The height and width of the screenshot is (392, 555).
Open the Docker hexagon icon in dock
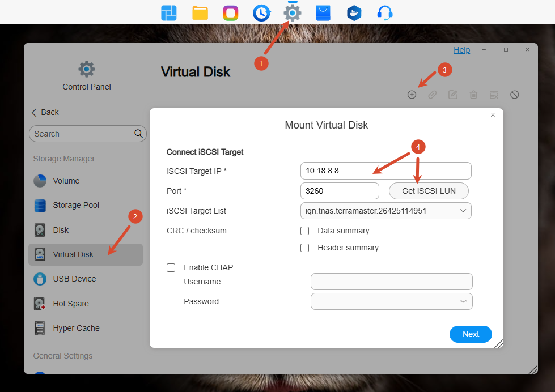click(x=354, y=14)
